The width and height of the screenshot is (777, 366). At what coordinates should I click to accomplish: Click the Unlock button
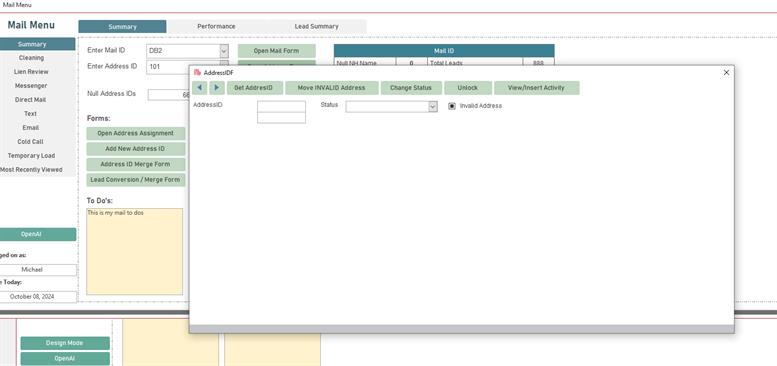(x=467, y=88)
